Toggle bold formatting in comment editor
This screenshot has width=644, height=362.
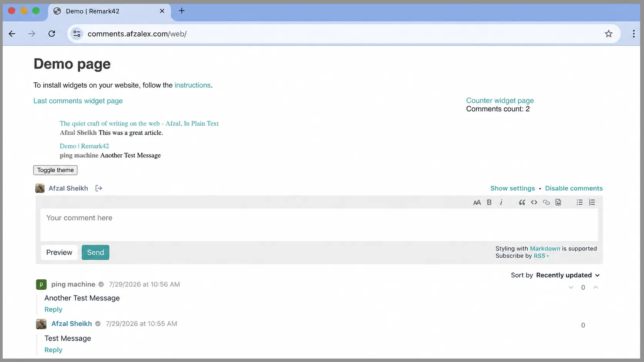[489, 202]
